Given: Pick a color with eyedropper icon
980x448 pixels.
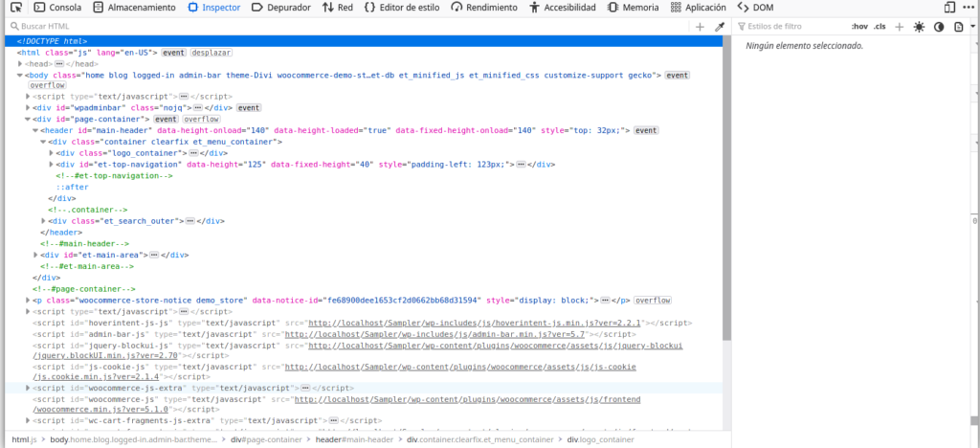Looking at the screenshot, I should pyautogui.click(x=720, y=27).
